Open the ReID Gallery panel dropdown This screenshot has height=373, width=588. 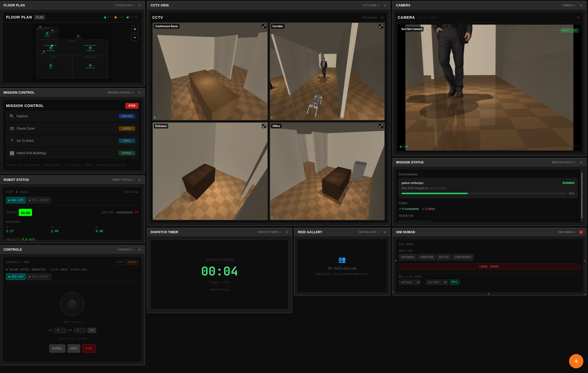[x=369, y=232]
